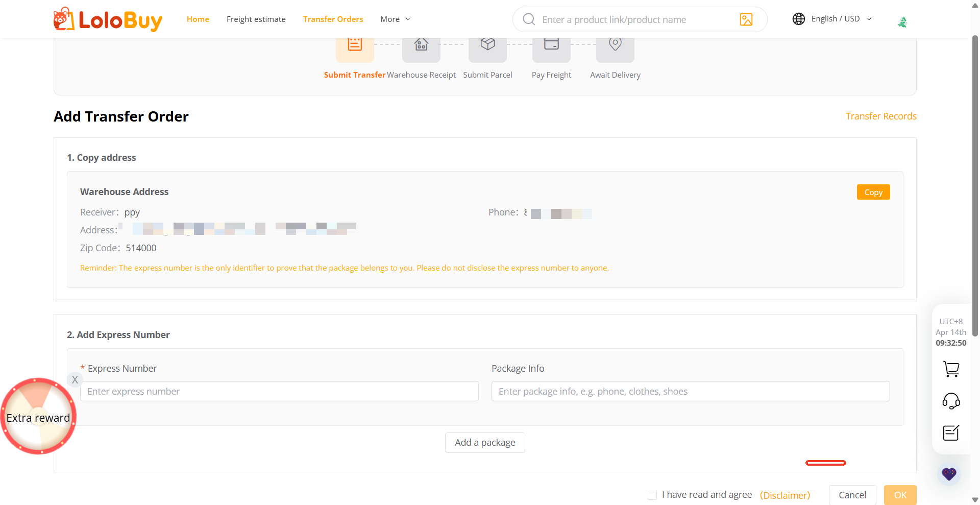Image resolution: width=980 pixels, height=505 pixels.
Task: Click the orange OK button
Action: tap(900, 495)
